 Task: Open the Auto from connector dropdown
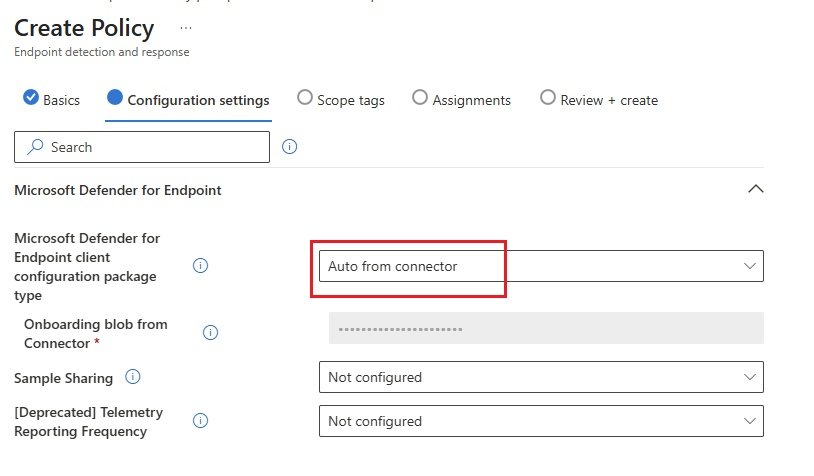click(541, 266)
